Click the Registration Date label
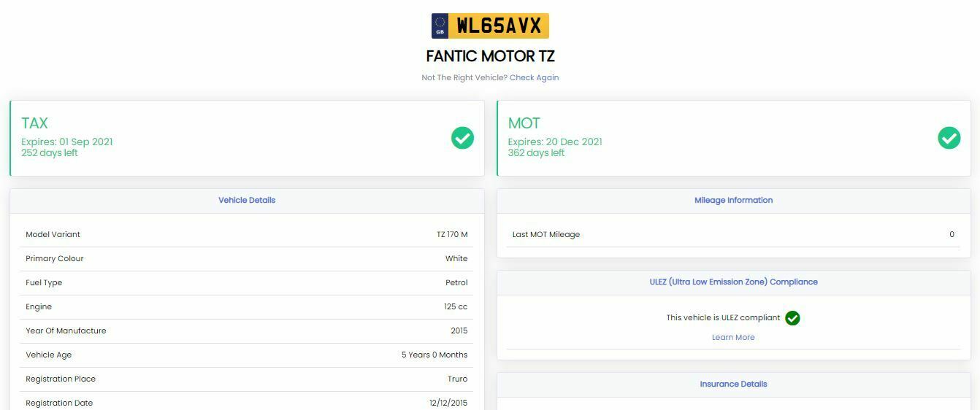Image resolution: width=980 pixels, height=410 pixels. tap(59, 403)
